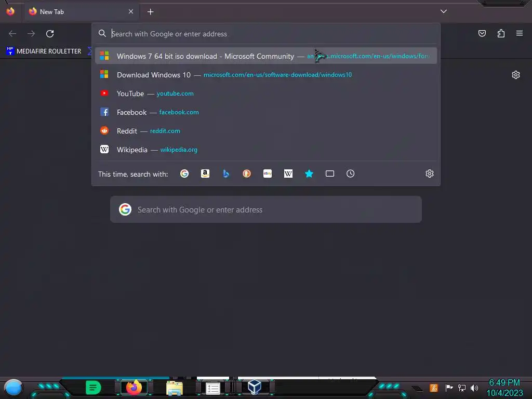Search this time with Bing

226,174
